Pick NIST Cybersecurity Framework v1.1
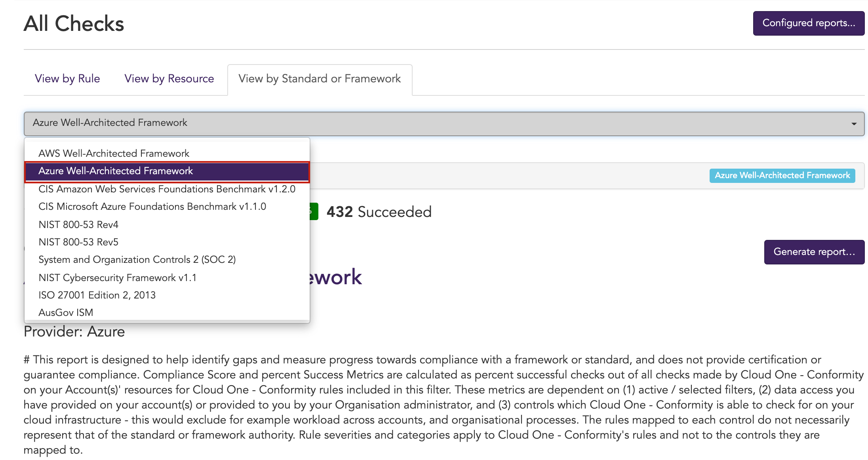This screenshot has height=460, width=868. (167, 278)
